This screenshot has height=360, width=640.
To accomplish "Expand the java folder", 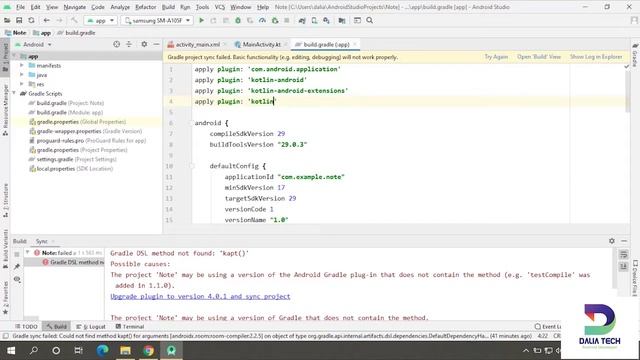I will click(x=22, y=75).
